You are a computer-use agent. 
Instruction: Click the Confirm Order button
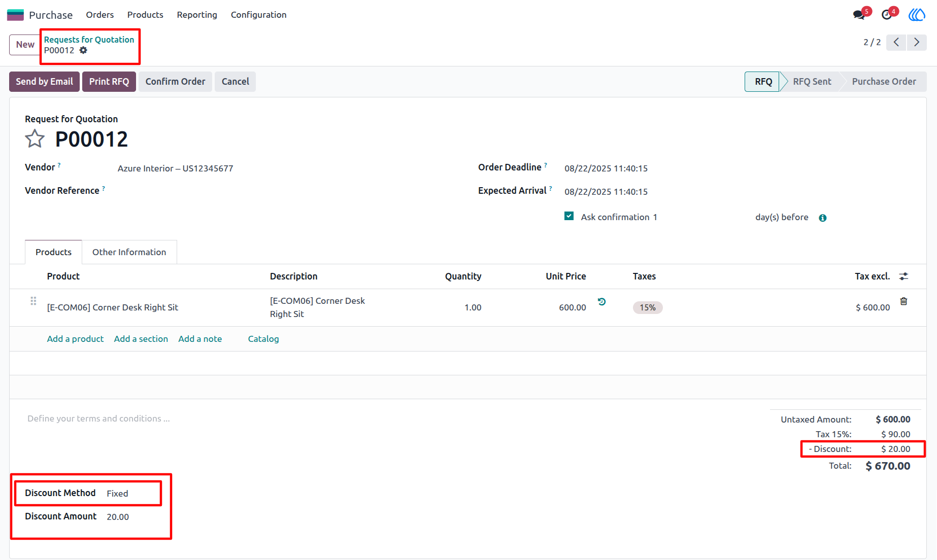pos(175,82)
